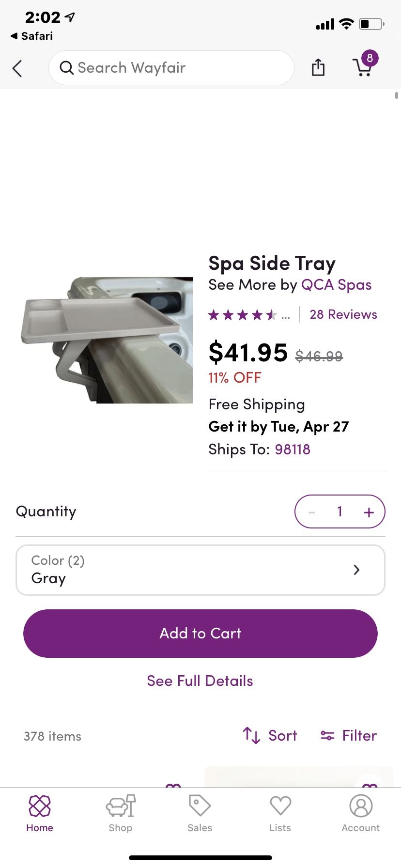Tap the share icon to share this product
This screenshot has height=868, width=401.
click(x=318, y=68)
